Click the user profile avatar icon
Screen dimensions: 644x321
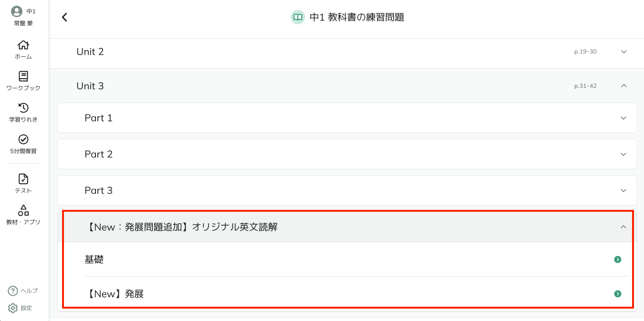[17, 11]
